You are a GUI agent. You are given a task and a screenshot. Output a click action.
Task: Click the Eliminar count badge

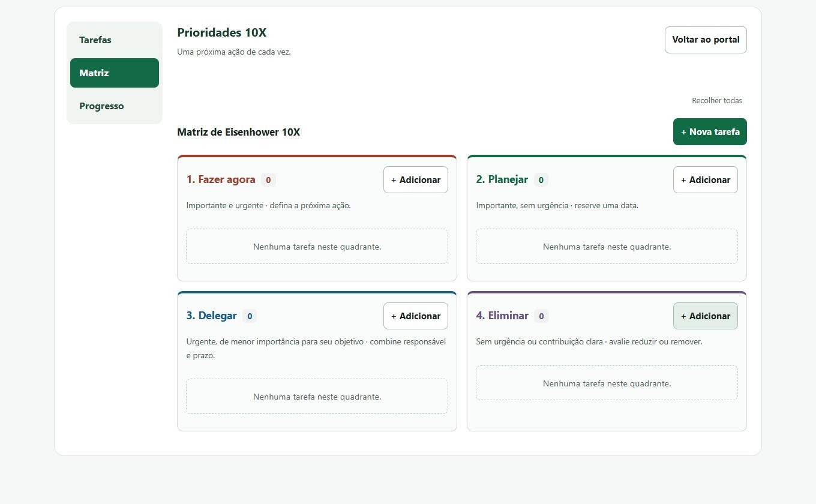541,316
